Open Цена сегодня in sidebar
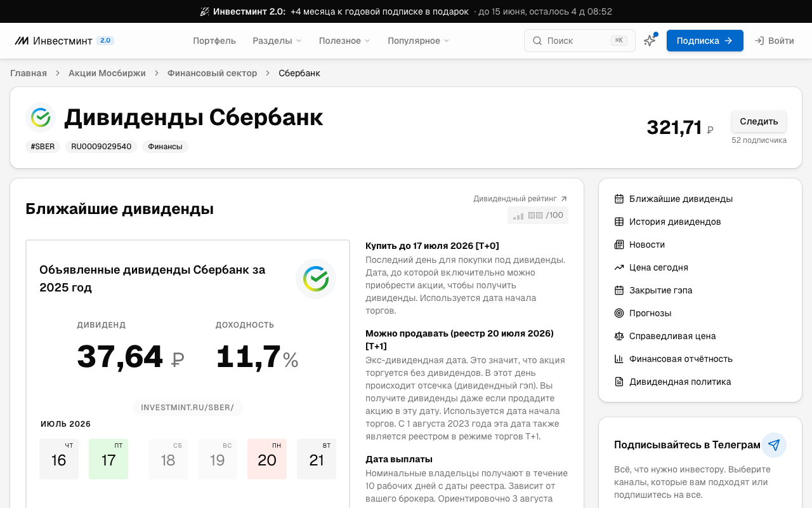Screen dimensions: 812x508 point(658,267)
